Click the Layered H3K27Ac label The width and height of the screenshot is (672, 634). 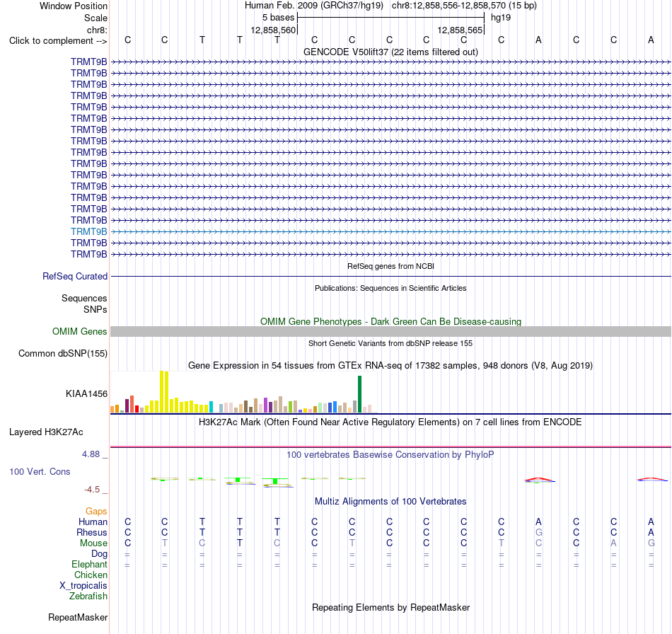click(46, 432)
